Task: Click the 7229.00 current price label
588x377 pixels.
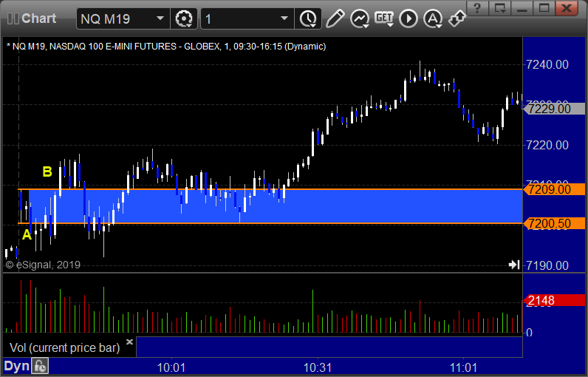Action: coord(554,109)
